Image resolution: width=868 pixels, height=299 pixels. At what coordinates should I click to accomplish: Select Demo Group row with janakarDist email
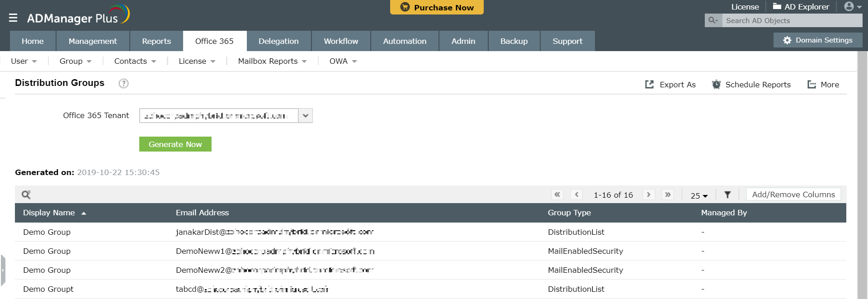[430, 232]
